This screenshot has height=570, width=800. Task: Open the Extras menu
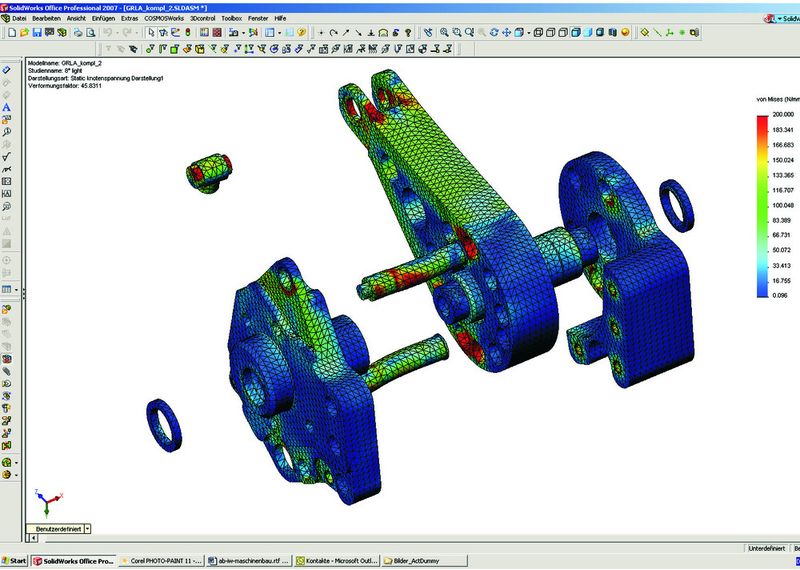coord(130,19)
